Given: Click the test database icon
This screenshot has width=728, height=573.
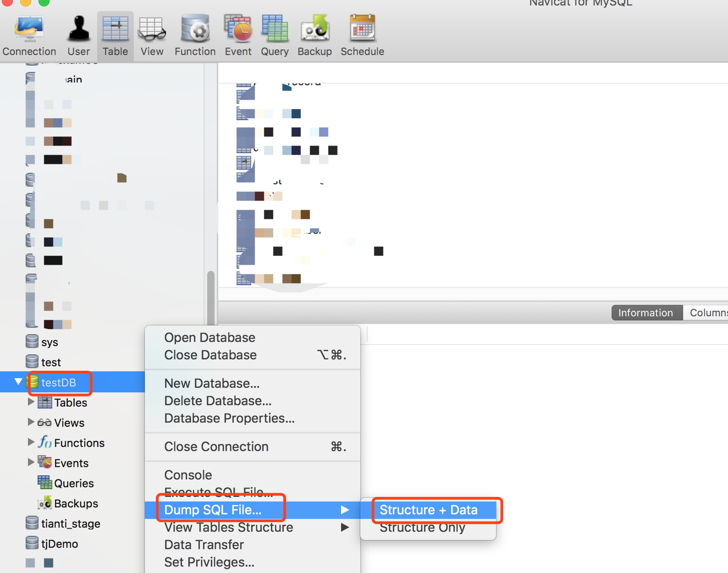Looking at the screenshot, I should tap(32, 362).
